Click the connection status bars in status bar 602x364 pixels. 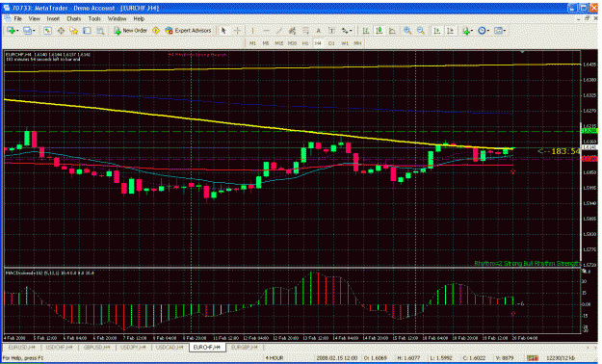coord(533,358)
